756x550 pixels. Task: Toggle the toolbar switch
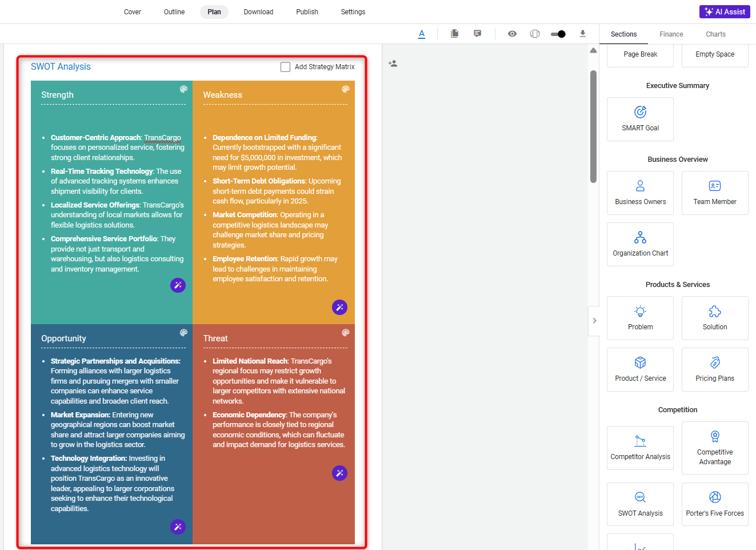pos(558,34)
